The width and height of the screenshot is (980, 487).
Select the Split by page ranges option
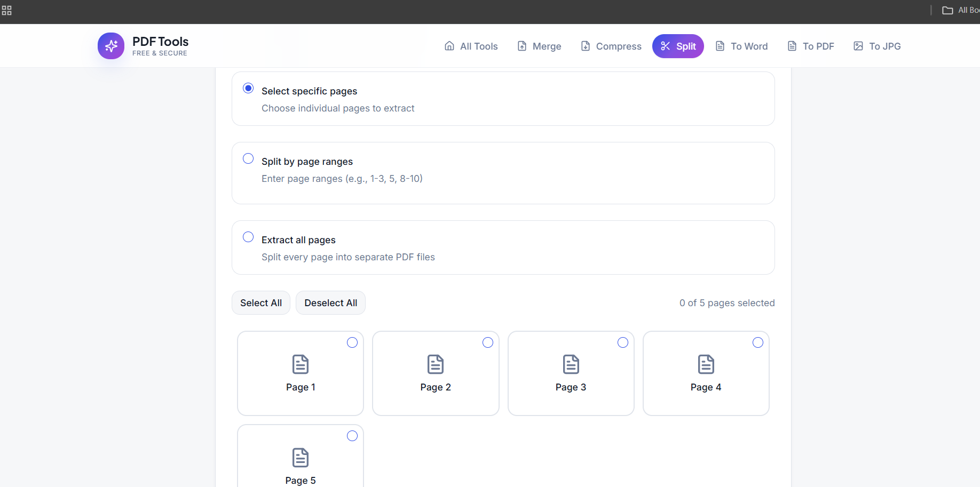click(x=248, y=158)
